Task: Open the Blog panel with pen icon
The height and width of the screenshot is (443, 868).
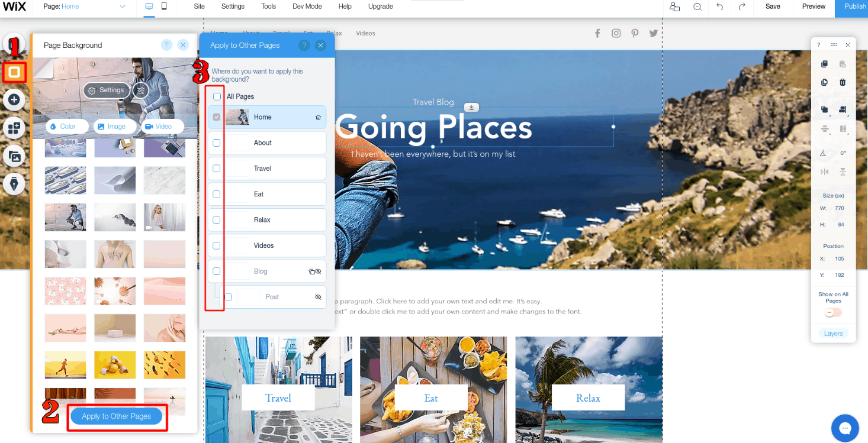Action: 14,183
